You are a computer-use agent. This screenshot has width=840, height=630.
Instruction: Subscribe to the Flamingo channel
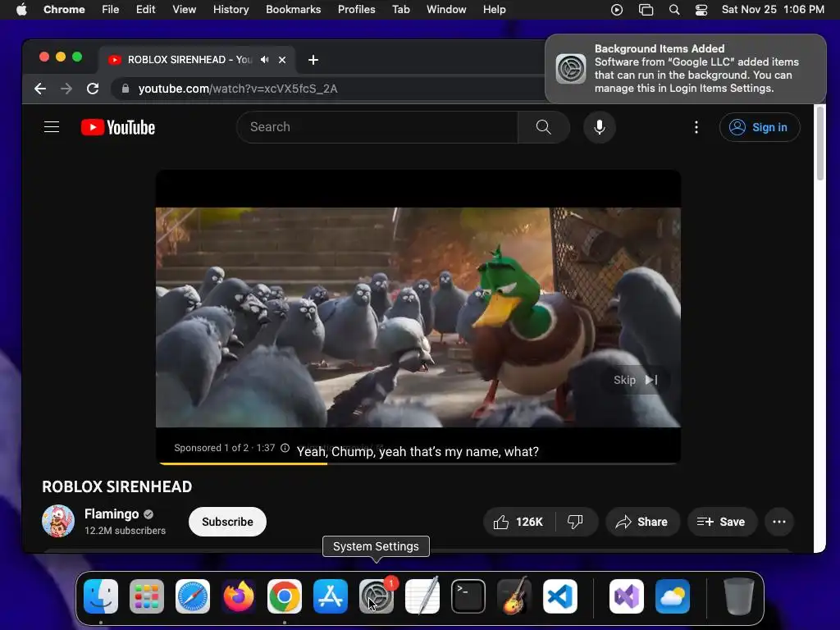(x=227, y=522)
